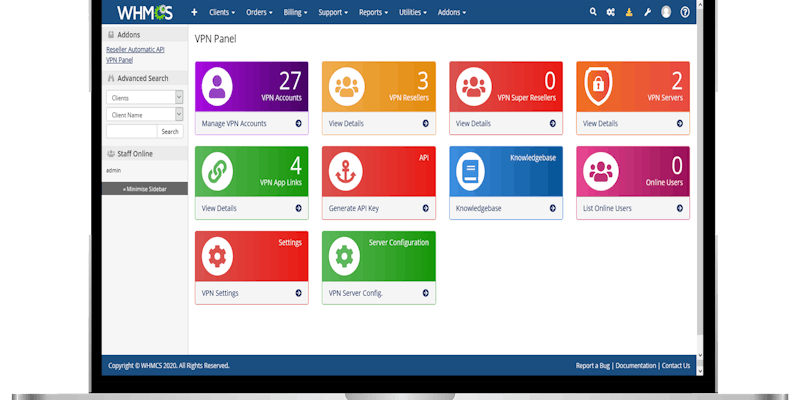Viewport: 800px width, 400px height.
Task: Click the VPN App Links chain icon
Action: [x=217, y=171]
